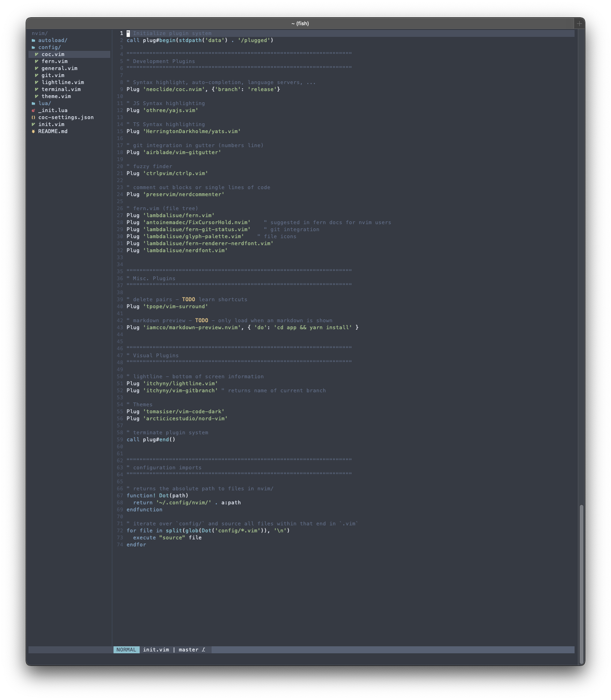Click the NORMAL mode indicator in statusline

[x=126, y=650]
